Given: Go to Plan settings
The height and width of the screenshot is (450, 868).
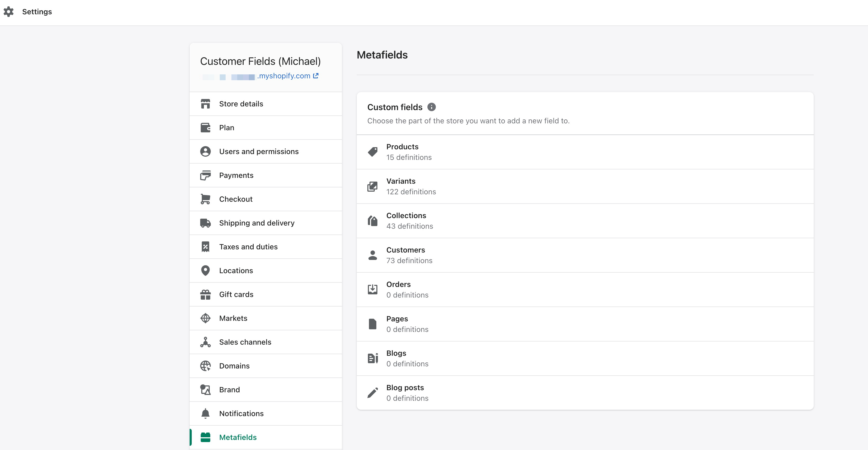Looking at the screenshot, I should 266,128.
